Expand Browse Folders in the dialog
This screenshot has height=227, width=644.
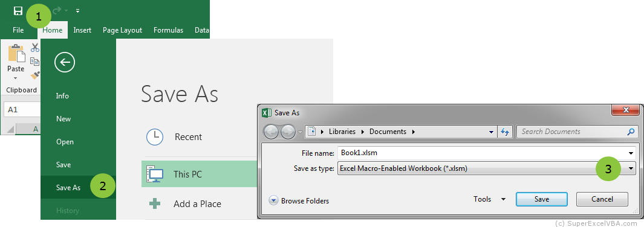pyautogui.click(x=299, y=201)
